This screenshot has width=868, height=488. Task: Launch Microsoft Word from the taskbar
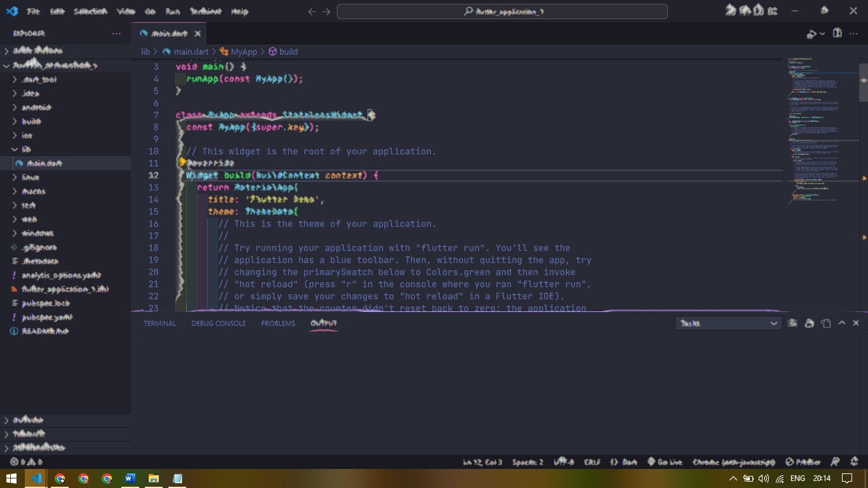(130, 478)
